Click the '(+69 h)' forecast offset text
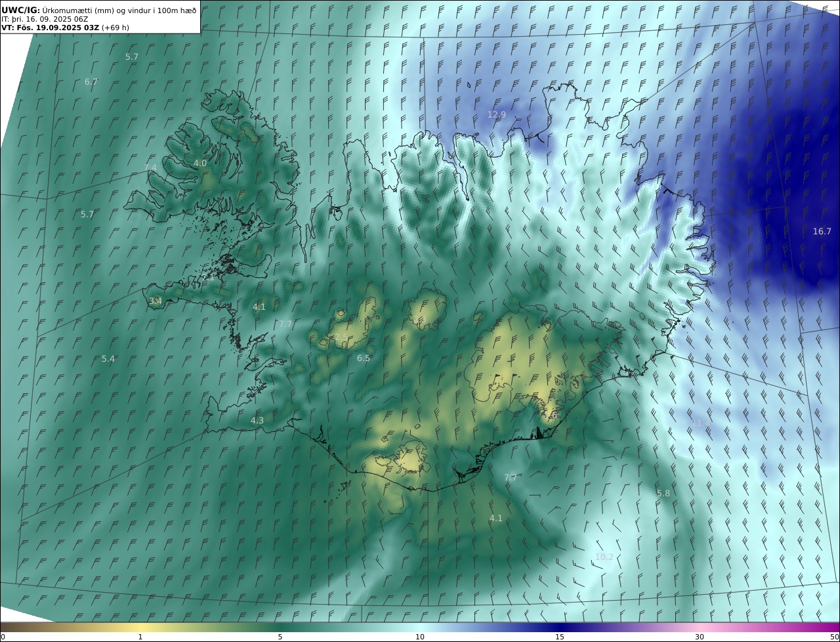 115,28
